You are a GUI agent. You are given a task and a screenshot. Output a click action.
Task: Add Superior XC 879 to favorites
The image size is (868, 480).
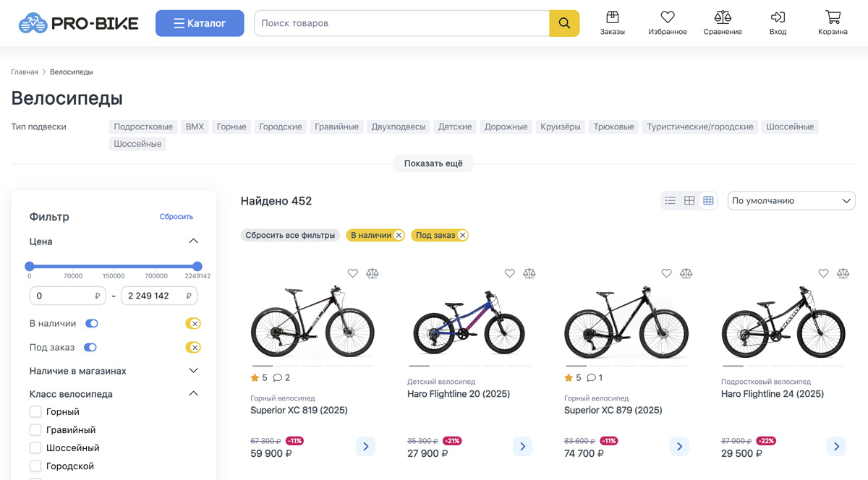tap(667, 273)
